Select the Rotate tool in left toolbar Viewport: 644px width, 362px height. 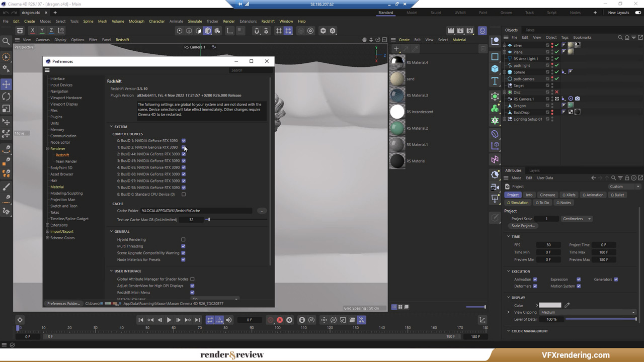pos(6,97)
